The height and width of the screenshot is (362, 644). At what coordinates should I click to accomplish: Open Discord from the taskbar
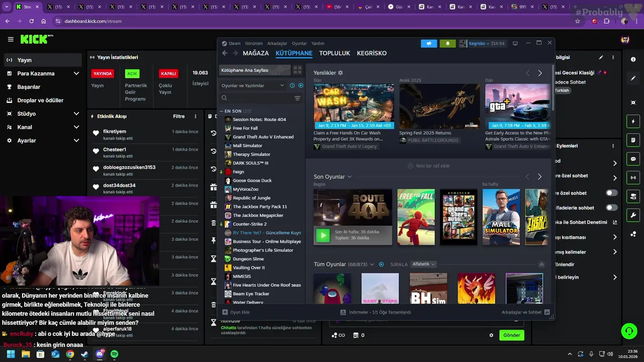point(100,354)
